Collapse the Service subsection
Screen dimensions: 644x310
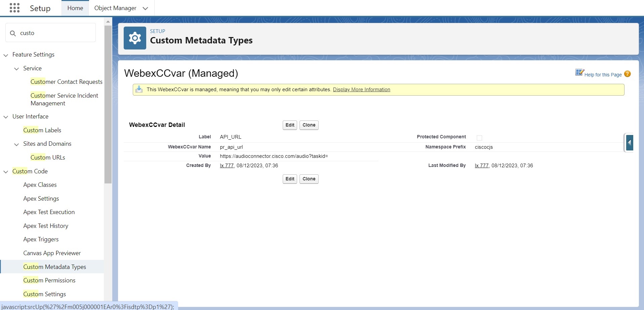(x=16, y=69)
